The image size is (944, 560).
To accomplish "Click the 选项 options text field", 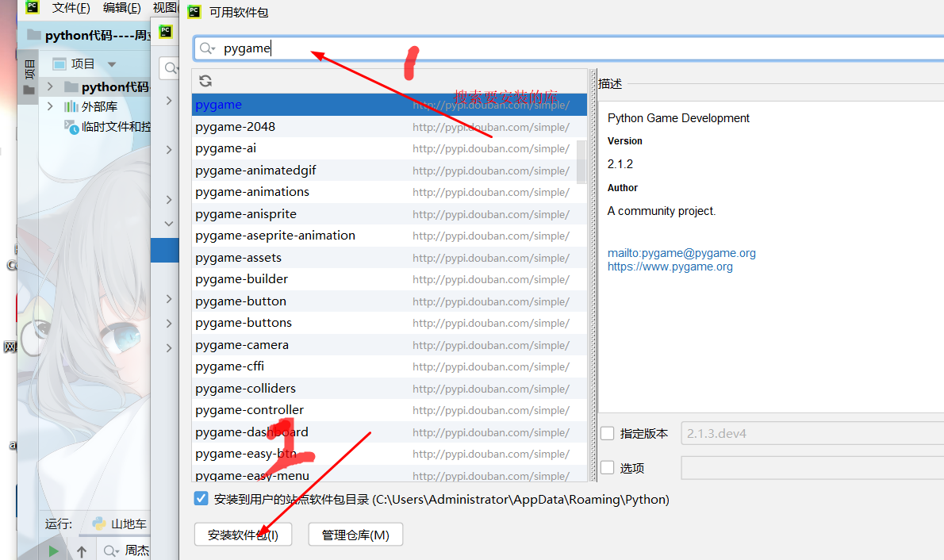I will 812,468.
